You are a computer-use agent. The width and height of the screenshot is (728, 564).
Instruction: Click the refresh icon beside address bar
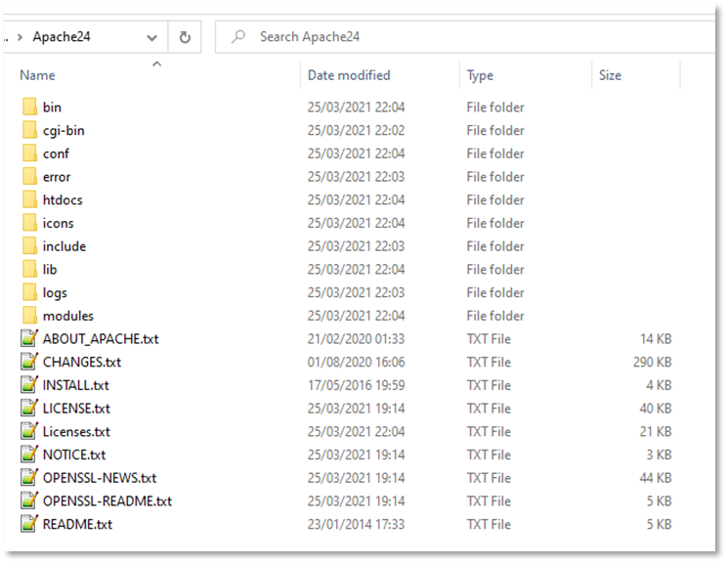click(184, 37)
